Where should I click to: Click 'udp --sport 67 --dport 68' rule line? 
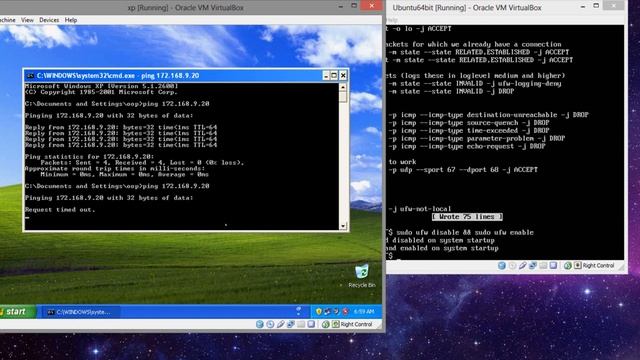coord(463,170)
